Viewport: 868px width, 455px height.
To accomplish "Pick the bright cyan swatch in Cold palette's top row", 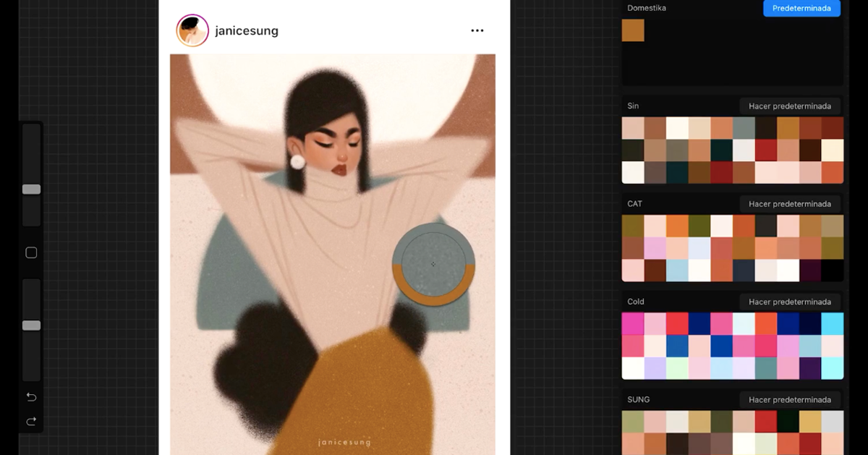I will point(833,323).
